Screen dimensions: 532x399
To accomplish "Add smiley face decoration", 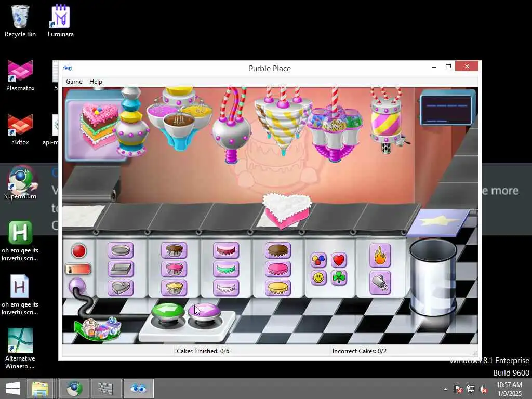I will click(318, 278).
